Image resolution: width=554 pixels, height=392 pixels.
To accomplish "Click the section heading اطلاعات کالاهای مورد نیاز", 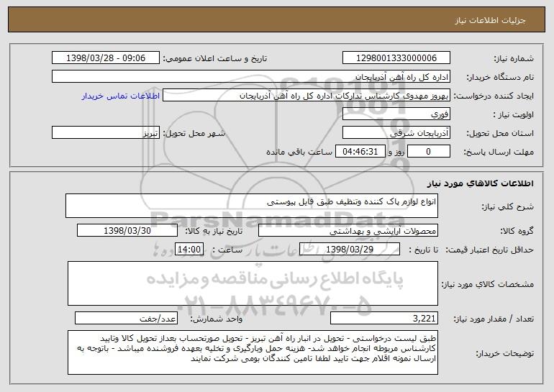I will 480,183.
